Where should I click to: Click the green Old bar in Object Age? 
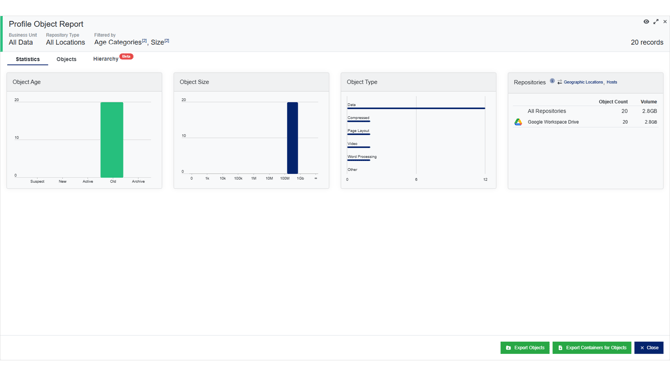112,140
